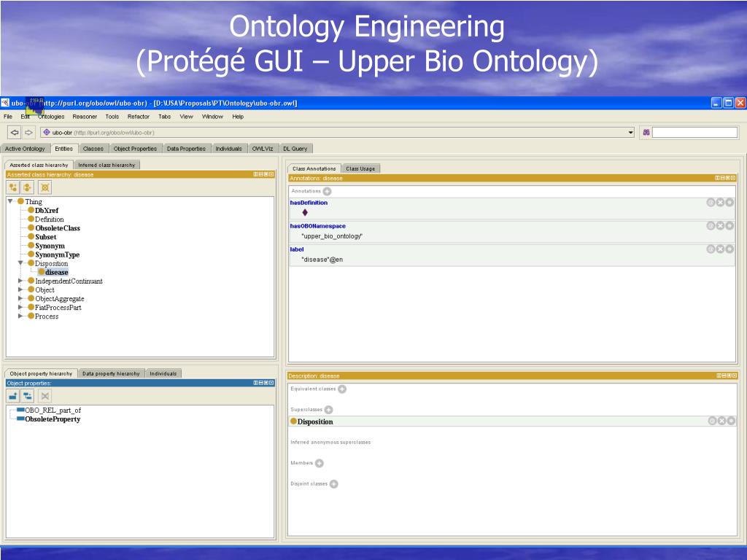
Task: Open the Reasoner menu
Action: point(85,117)
